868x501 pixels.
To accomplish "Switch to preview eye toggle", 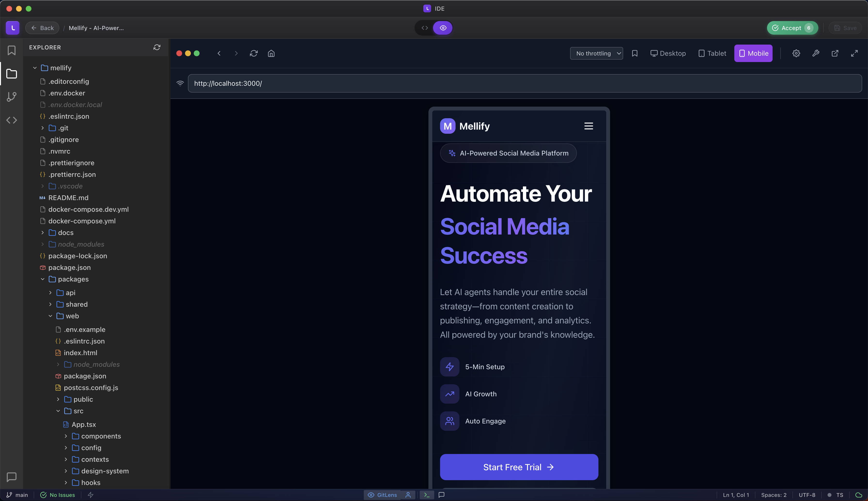I will pyautogui.click(x=443, y=28).
